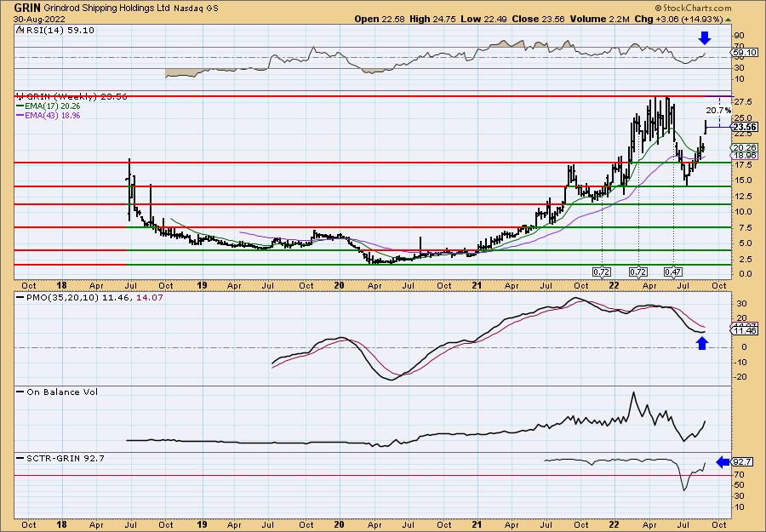Click green up-triangle beside the Chg percentage
This screenshot has height=532, width=766.
click(x=728, y=20)
